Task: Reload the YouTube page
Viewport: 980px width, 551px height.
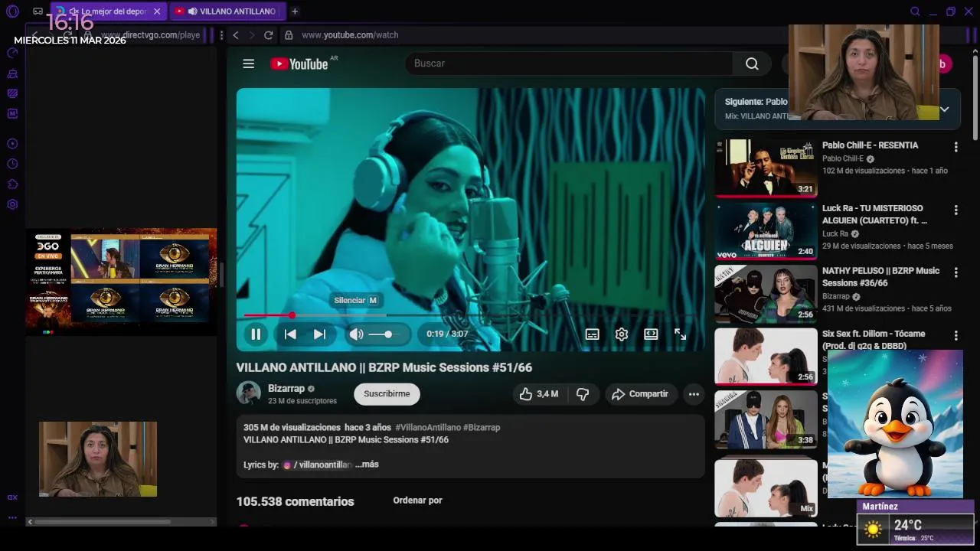Action: [x=269, y=35]
